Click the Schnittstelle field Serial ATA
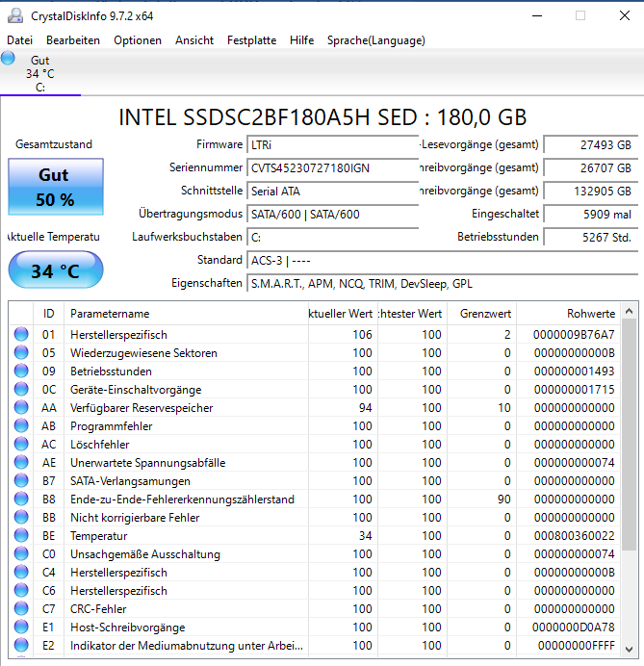Screen dimensions: 644x666 (333, 192)
